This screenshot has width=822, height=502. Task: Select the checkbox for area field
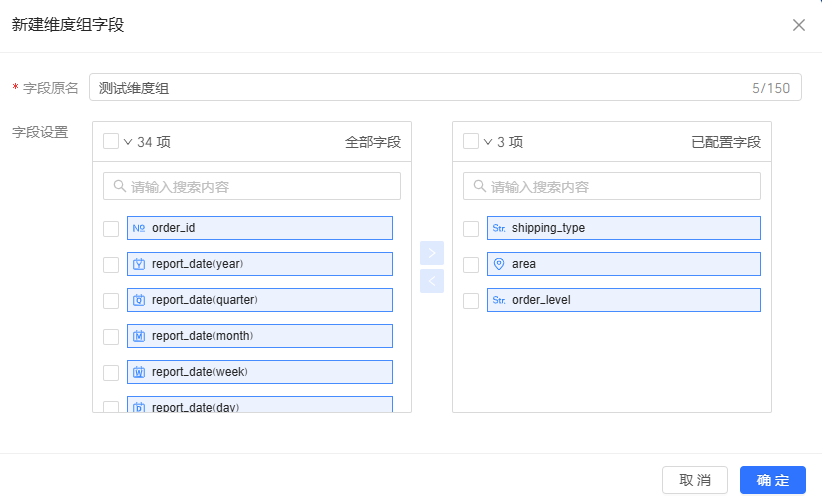click(471, 265)
